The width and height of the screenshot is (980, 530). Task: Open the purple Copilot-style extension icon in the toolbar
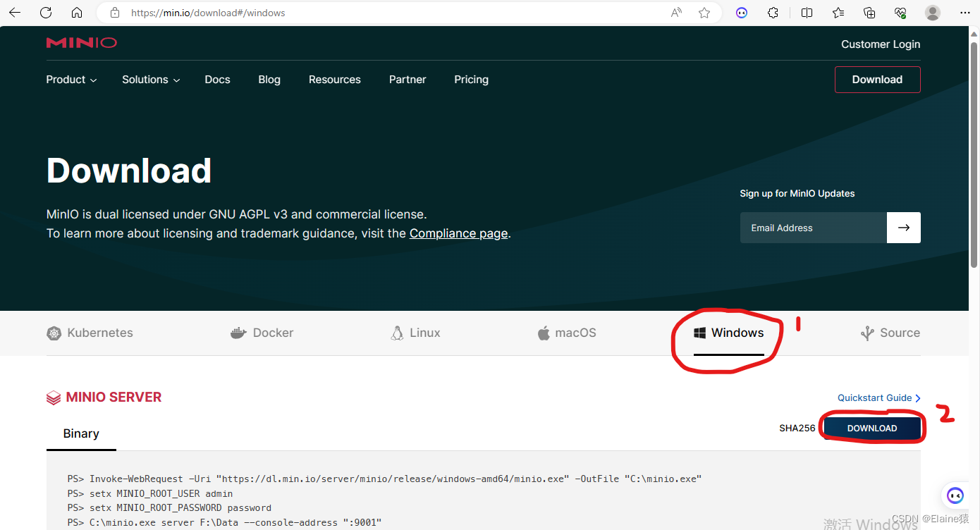(x=742, y=13)
